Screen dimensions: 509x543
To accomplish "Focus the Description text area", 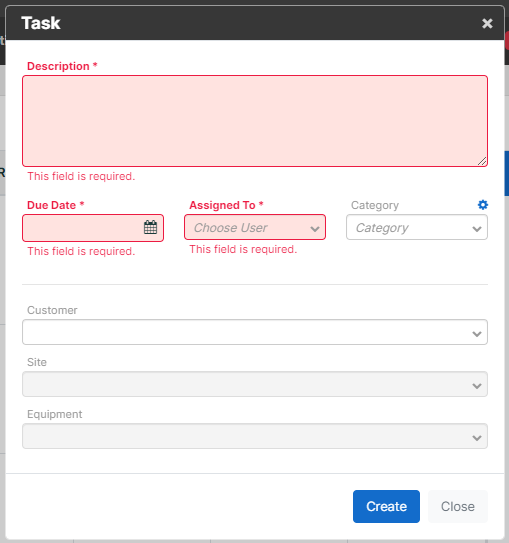I will click(x=255, y=121).
